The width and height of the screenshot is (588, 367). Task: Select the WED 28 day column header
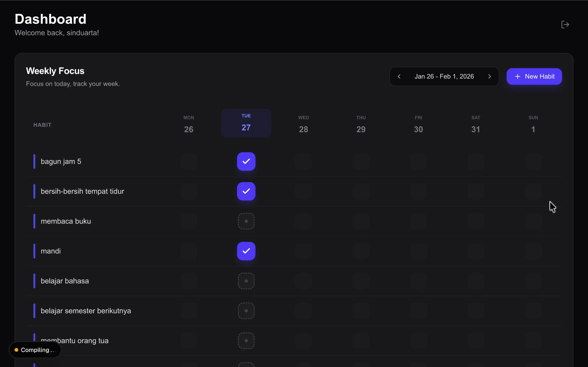(x=303, y=124)
